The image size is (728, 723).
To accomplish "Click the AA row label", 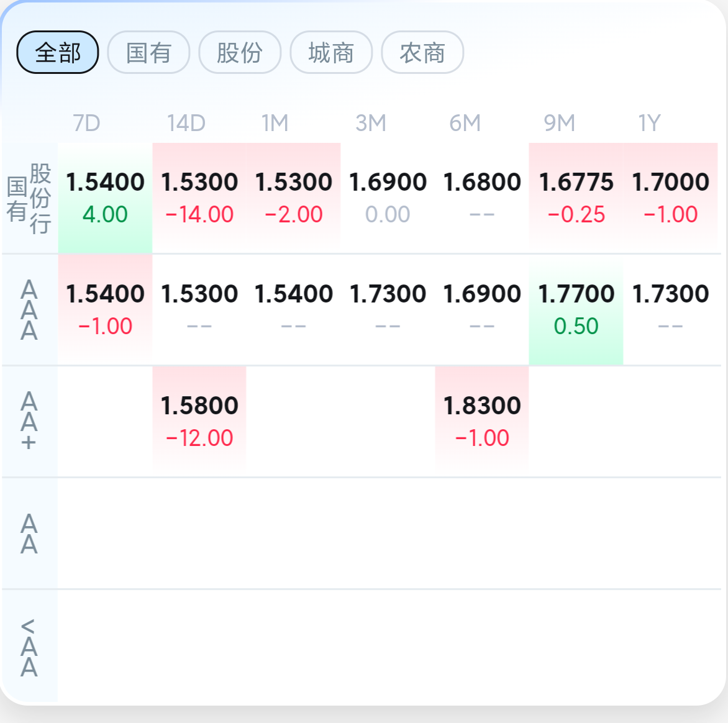I will pyautogui.click(x=29, y=534).
